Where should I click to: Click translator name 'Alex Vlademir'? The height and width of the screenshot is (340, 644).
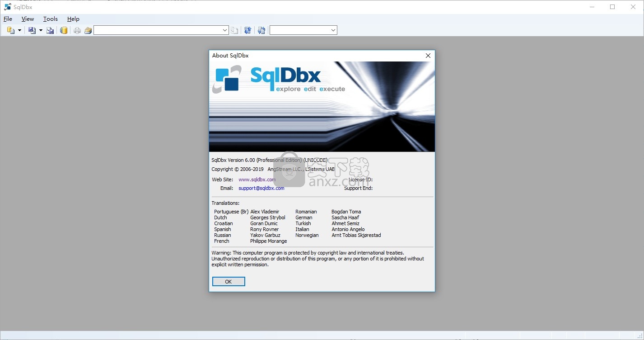pyautogui.click(x=265, y=212)
